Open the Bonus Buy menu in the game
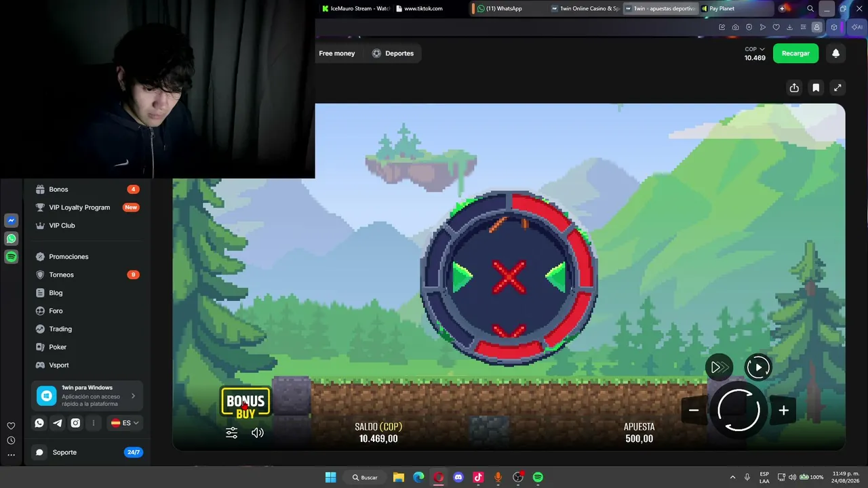868x488 pixels. click(x=245, y=402)
